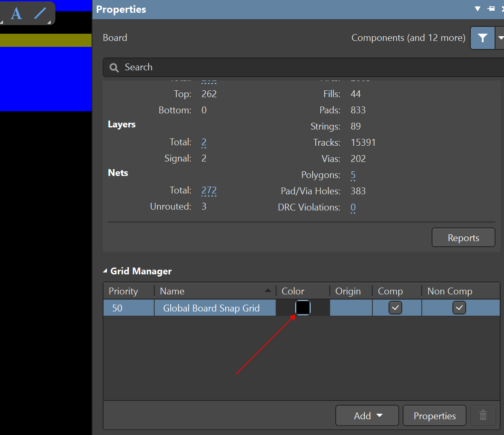The height and width of the screenshot is (435, 504).
Task: Click the Nets Total 272 link
Action: tap(209, 190)
